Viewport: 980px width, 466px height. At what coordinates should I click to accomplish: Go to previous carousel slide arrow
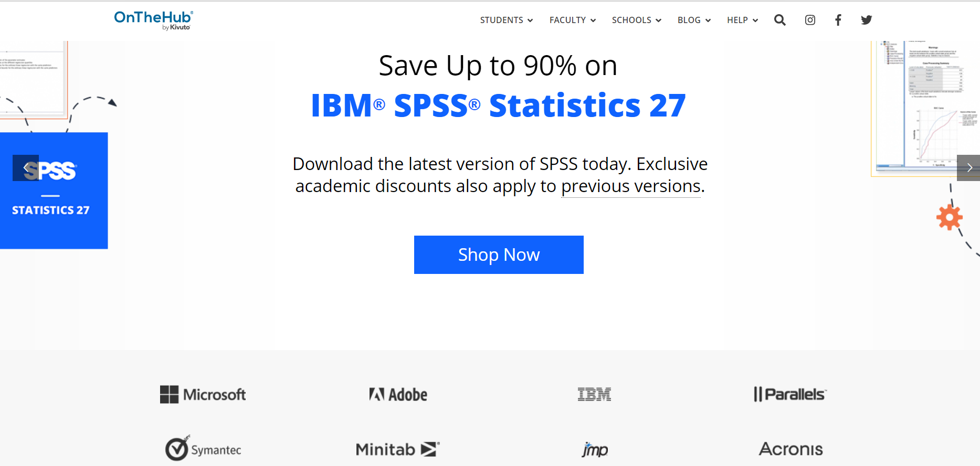pyautogui.click(x=26, y=168)
